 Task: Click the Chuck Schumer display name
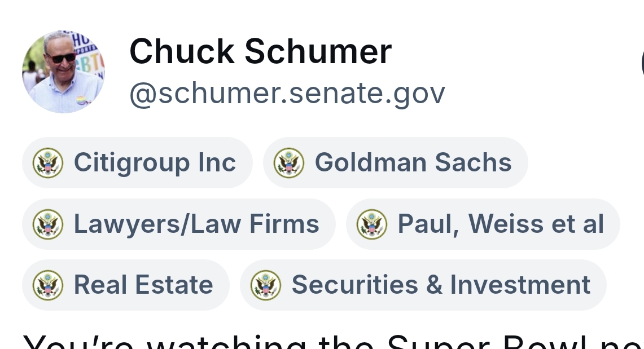point(260,51)
